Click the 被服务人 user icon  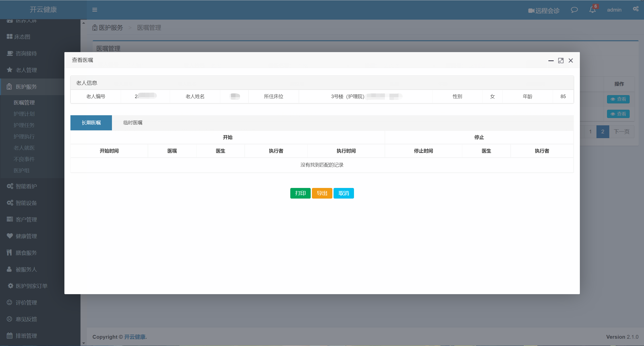pos(9,269)
